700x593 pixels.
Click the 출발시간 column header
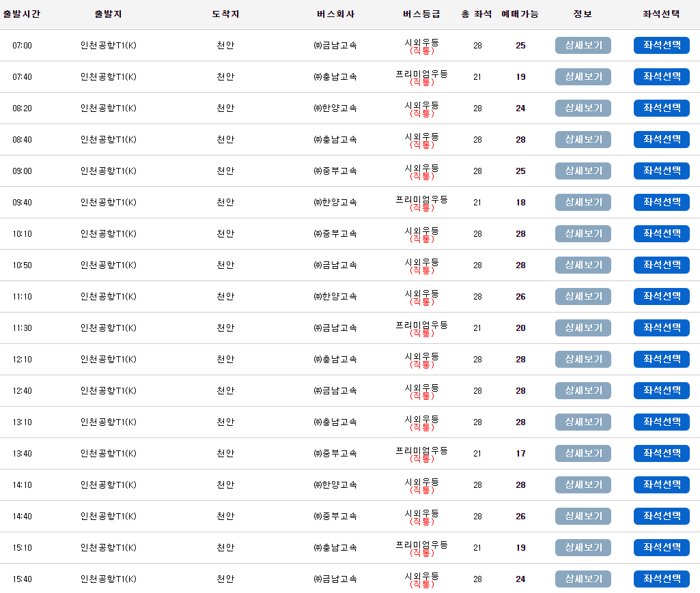[x=22, y=14]
